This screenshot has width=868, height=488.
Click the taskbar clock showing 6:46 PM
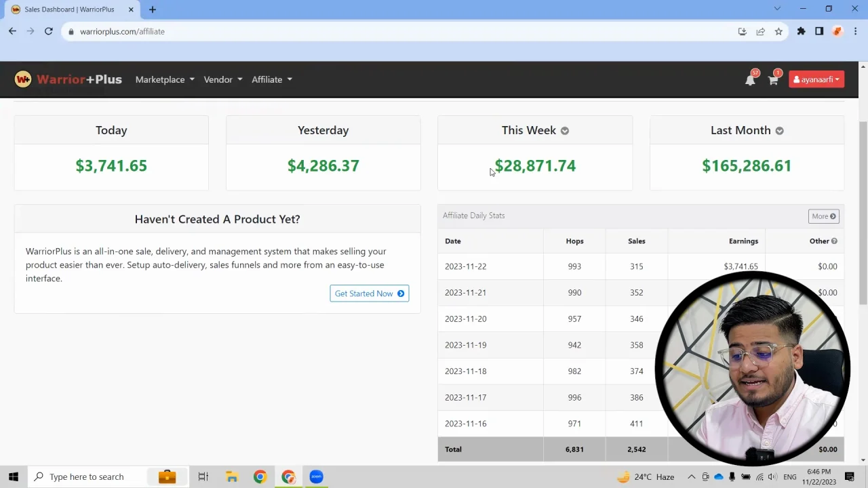coord(819,476)
